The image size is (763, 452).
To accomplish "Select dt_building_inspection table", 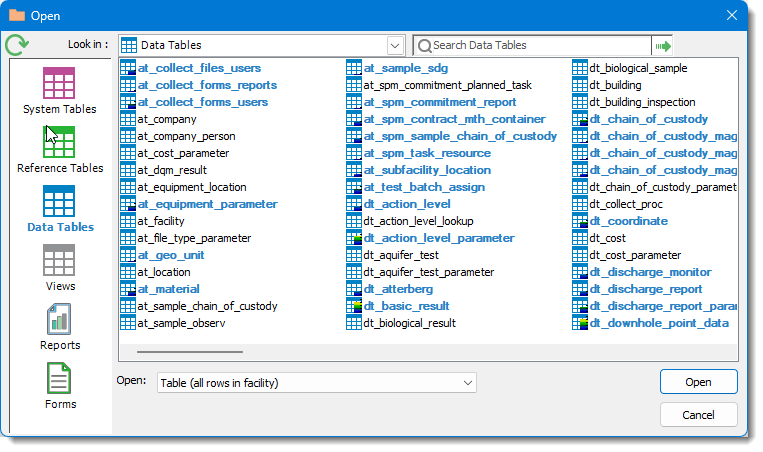I will 642,102.
